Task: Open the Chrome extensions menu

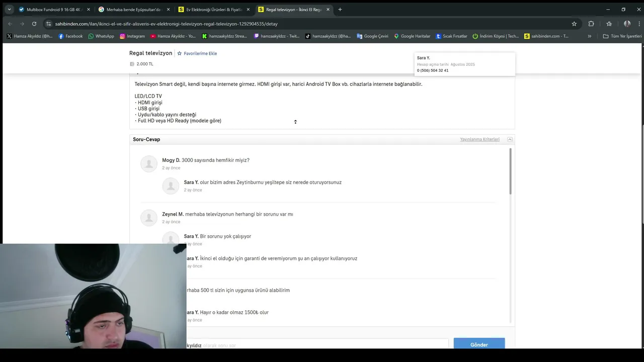Action: [x=591, y=24]
